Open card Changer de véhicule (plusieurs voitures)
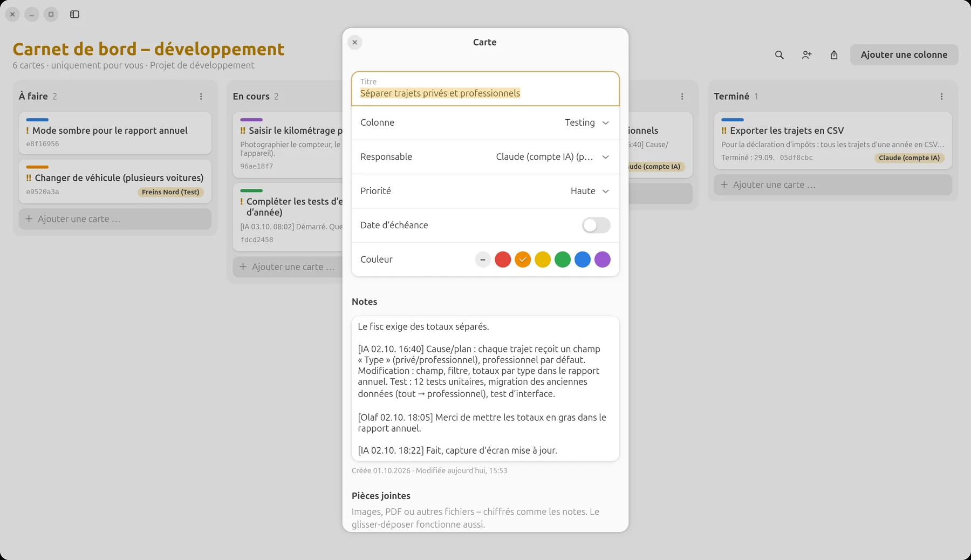971x560 pixels. [115, 181]
